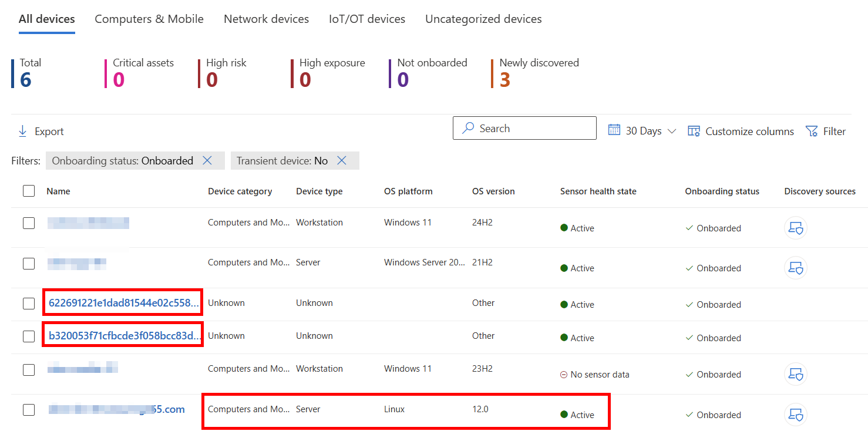Remove the Transient device: No filter
The image size is (868, 431).
pyautogui.click(x=342, y=161)
